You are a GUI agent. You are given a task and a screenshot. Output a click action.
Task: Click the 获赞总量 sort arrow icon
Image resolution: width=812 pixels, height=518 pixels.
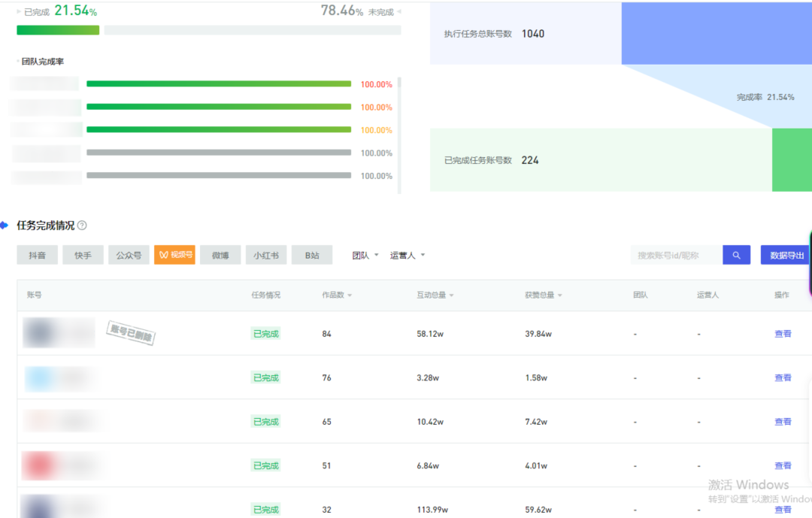(x=560, y=295)
